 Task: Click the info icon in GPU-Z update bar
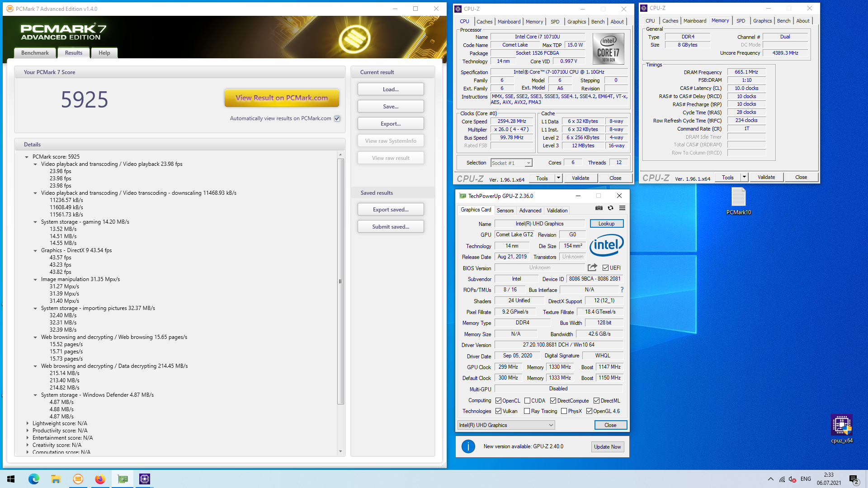[468, 446]
